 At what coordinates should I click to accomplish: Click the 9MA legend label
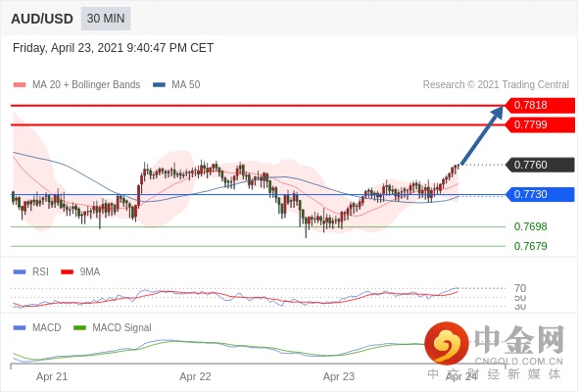tap(90, 272)
